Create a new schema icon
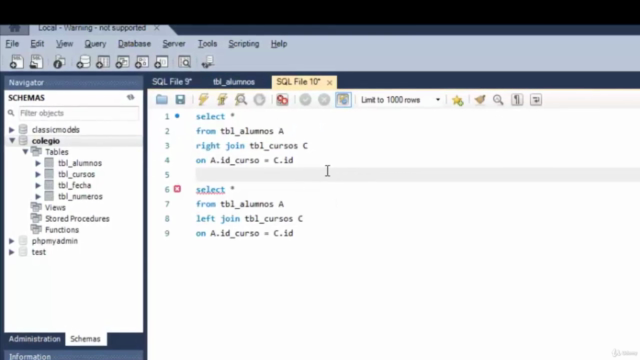Screen dimensions: 640x360 pyautogui.click(x=83, y=62)
